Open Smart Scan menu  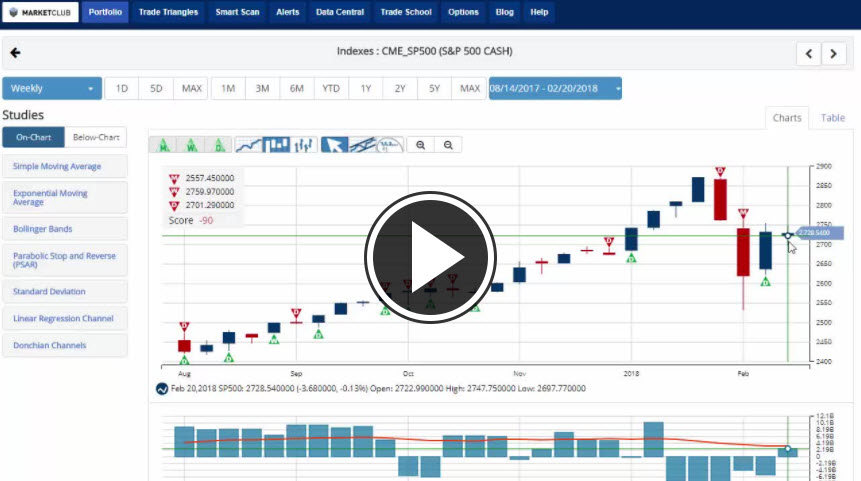point(237,12)
